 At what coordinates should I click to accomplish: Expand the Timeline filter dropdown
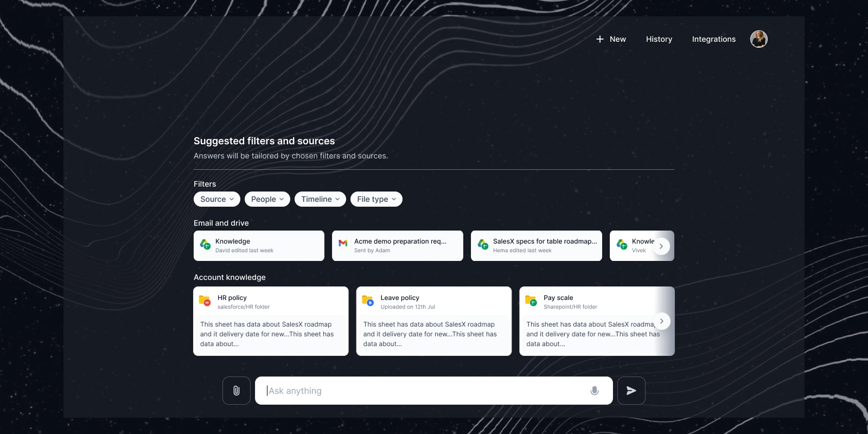pyautogui.click(x=320, y=199)
